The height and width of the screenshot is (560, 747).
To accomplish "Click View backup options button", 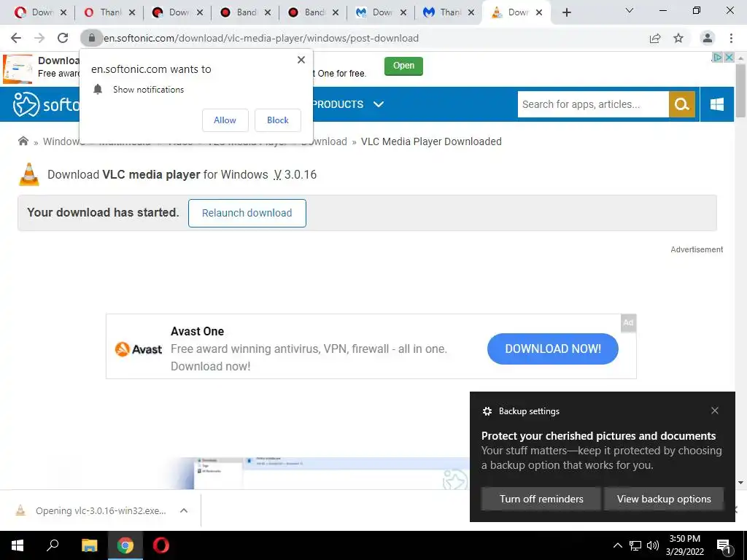I will (664, 499).
